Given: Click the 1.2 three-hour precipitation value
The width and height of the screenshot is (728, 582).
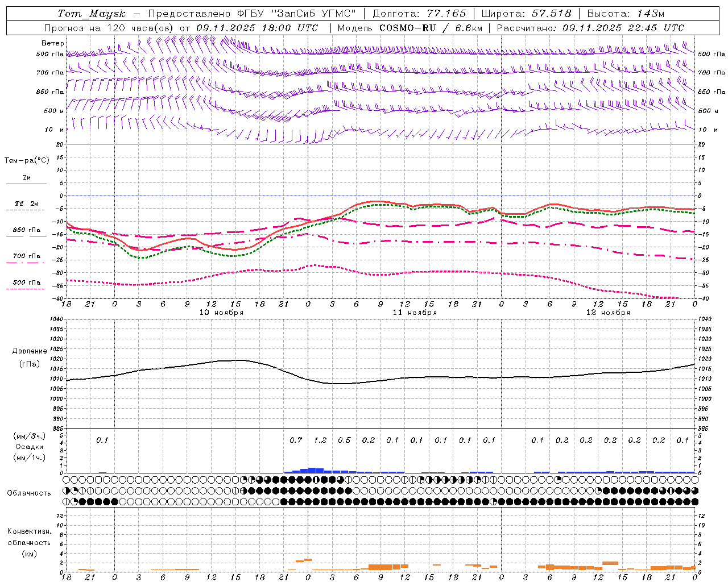Looking at the screenshot, I should pyautogui.click(x=320, y=440).
